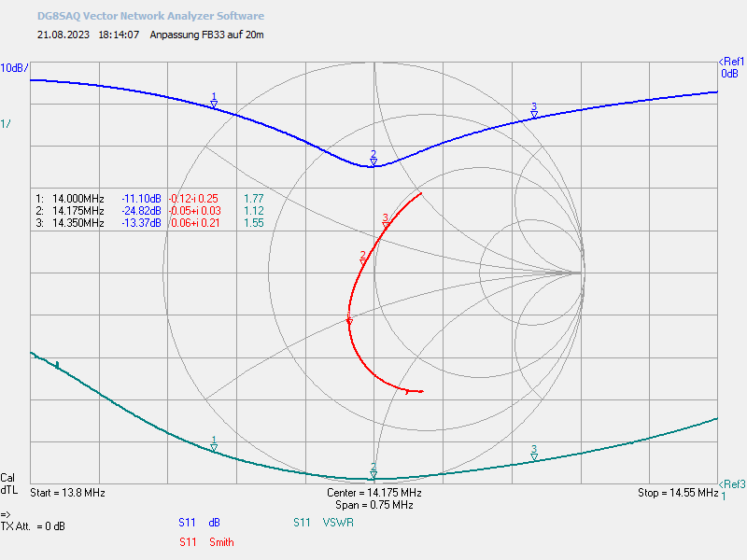Select marker 3 on the blue S11 dB trace
The image size is (747, 560).
pyautogui.click(x=534, y=110)
